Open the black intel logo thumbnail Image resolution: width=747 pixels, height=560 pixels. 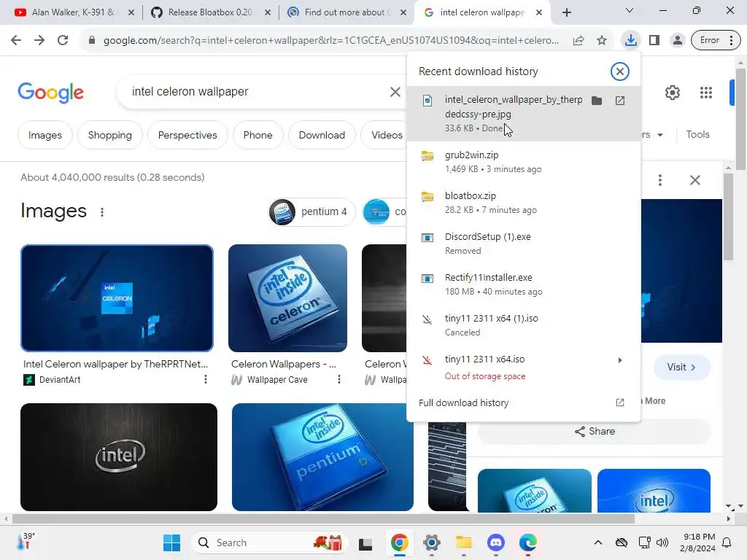pyautogui.click(x=119, y=457)
